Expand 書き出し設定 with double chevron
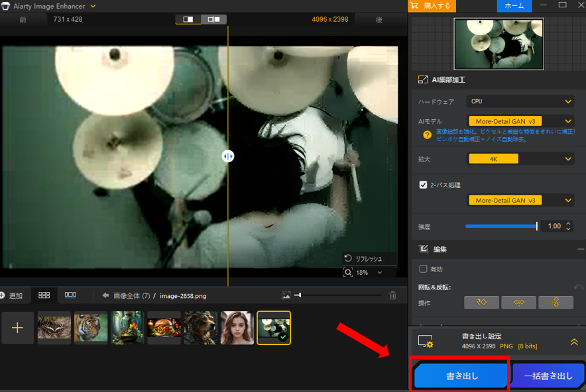 coord(574,342)
